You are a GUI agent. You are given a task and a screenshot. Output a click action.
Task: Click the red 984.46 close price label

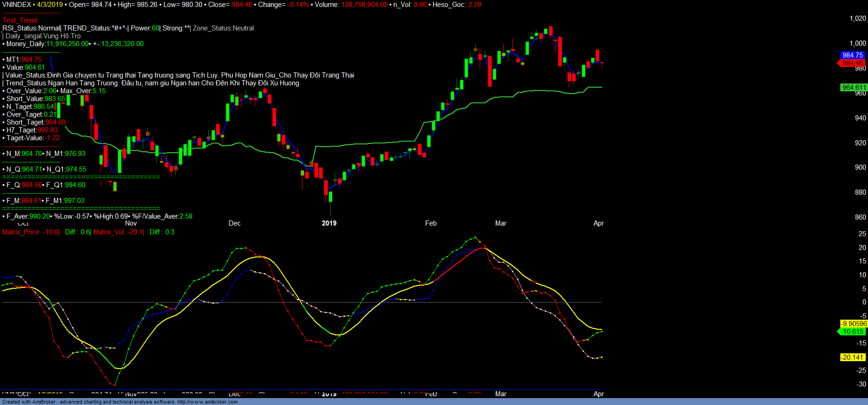click(x=852, y=63)
